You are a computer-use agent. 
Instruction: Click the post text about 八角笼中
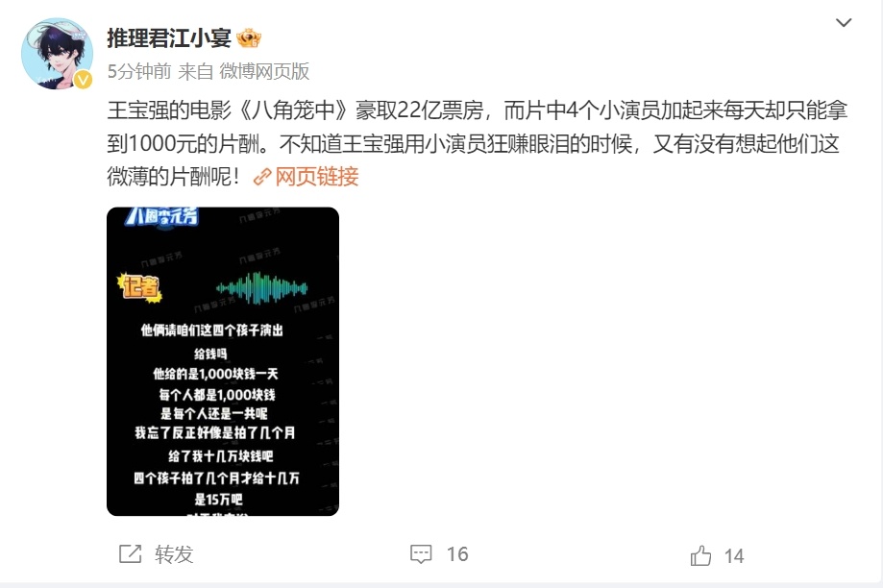coord(477,143)
